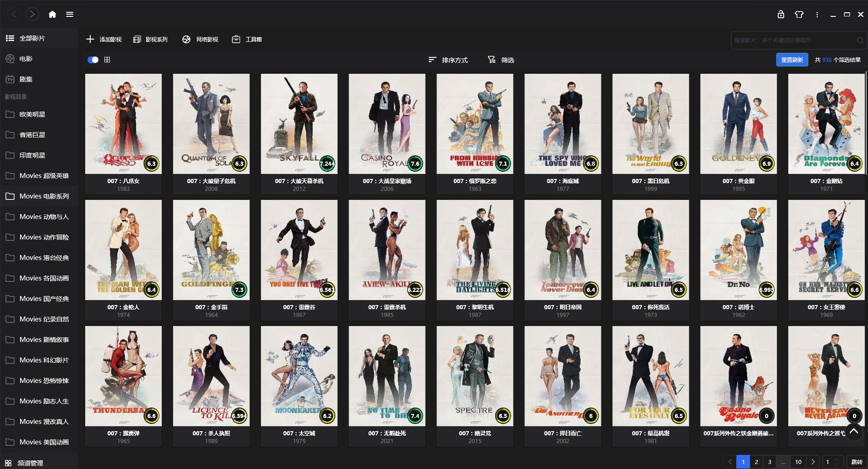Click the forward navigation arrow
Image resolution: width=868 pixels, height=469 pixels.
pos(32,15)
